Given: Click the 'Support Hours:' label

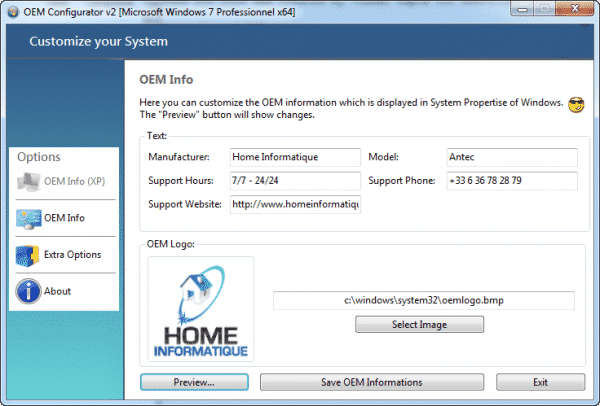Looking at the screenshot, I should point(181,181).
